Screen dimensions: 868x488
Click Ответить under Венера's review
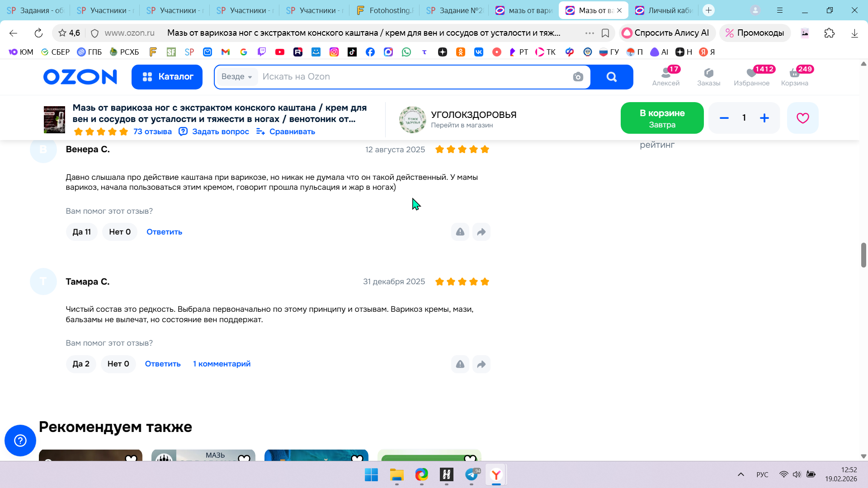click(164, 232)
